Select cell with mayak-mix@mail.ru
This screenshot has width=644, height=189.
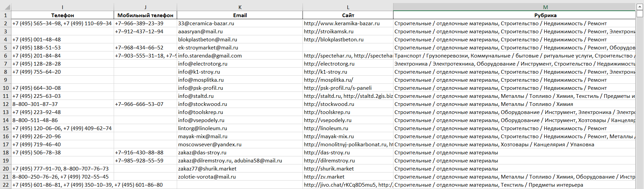tap(240, 136)
